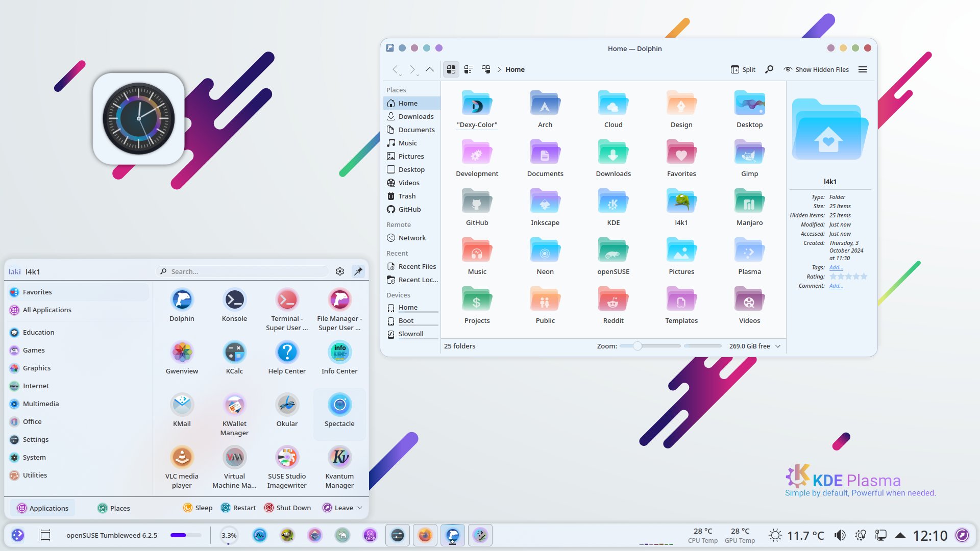The image size is (980, 551).
Task: Toggle Show Hidden Files in Dolphin
Action: coord(816,69)
